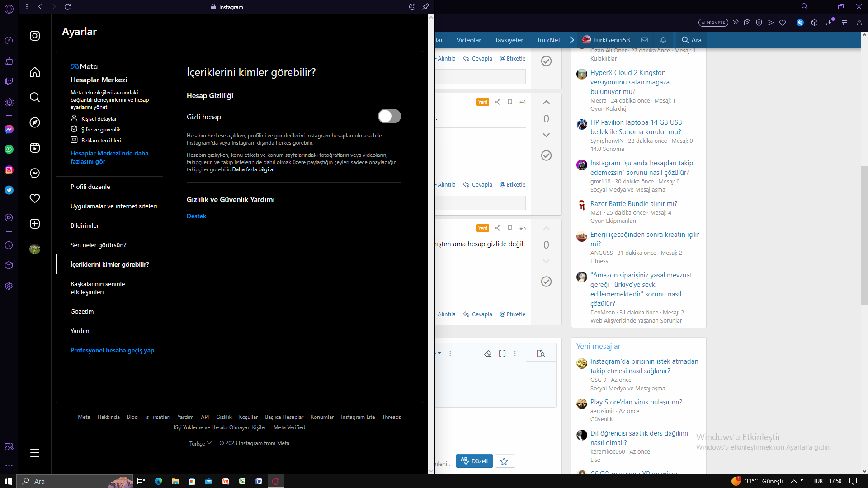Toggle the Gizli hesap switch
868x488 pixels.
[x=389, y=117]
